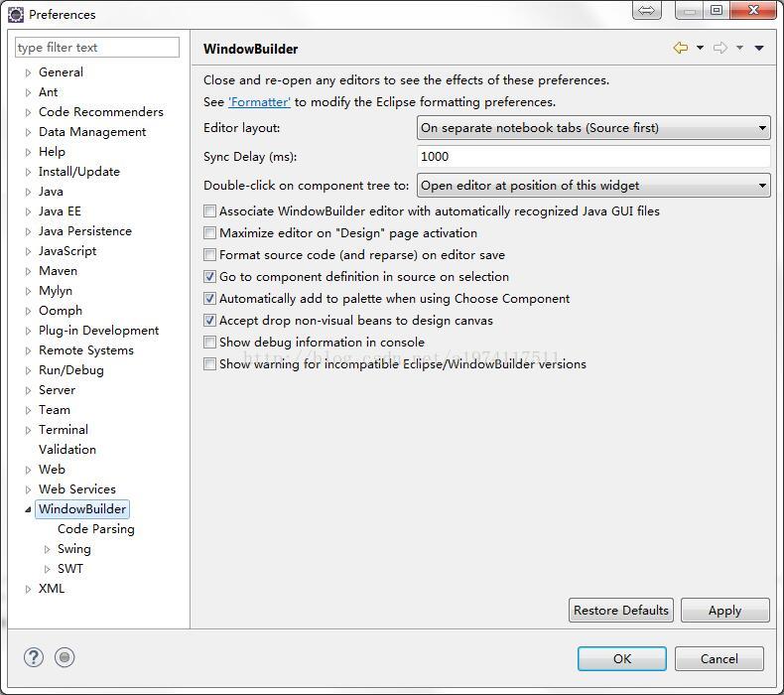Viewport: 784px width, 695px height.
Task: Click the double-arrow title bar button
Action: 646,10
